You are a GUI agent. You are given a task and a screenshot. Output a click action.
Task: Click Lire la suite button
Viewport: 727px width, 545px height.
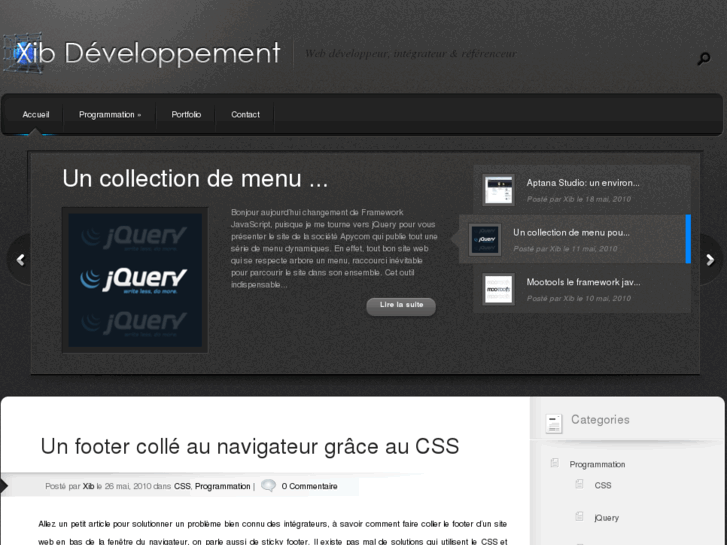[x=401, y=306]
